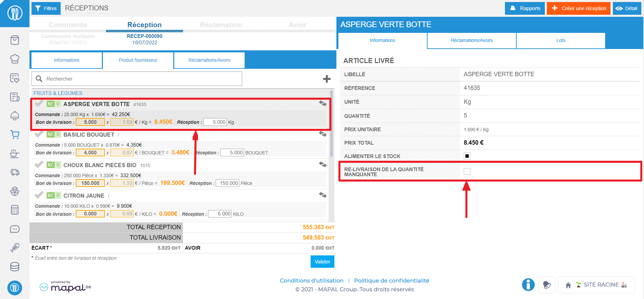The width and height of the screenshot is (644, 299).
Task: Open left panel Informations tab
Action: tap(67, 60)
